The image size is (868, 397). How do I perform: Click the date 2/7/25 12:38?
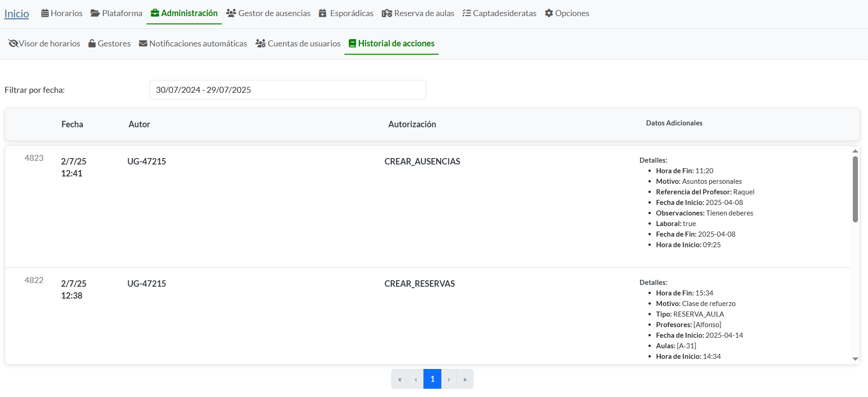[73, 290]
